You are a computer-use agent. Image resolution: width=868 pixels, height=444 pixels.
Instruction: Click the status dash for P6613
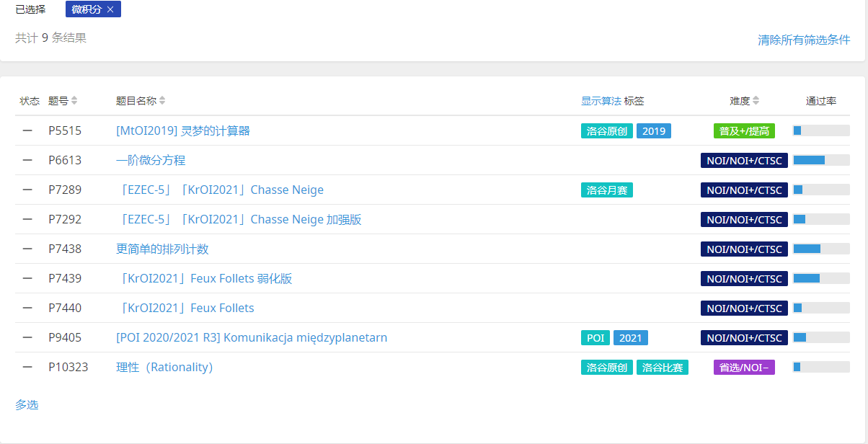point(27,160)
